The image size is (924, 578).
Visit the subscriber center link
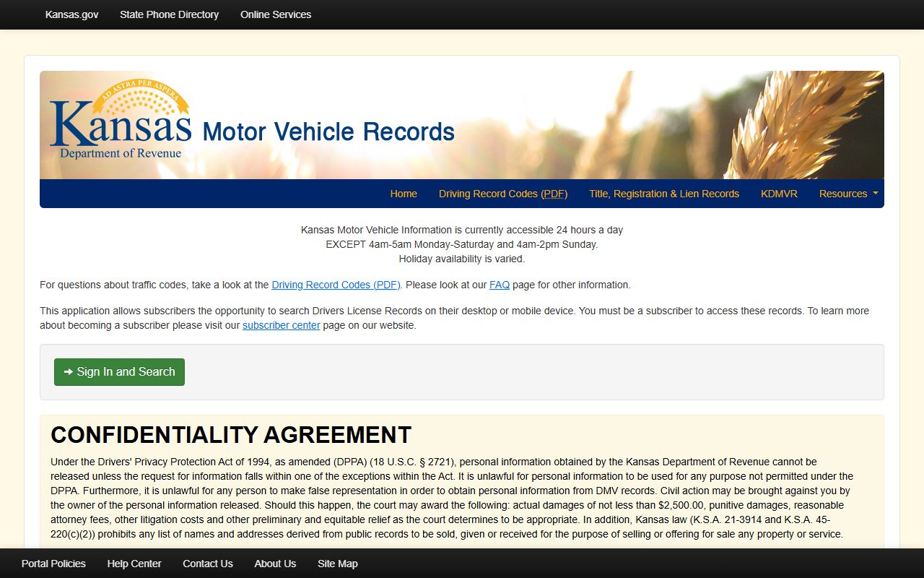pyautogui.click(x=281, y=325)
